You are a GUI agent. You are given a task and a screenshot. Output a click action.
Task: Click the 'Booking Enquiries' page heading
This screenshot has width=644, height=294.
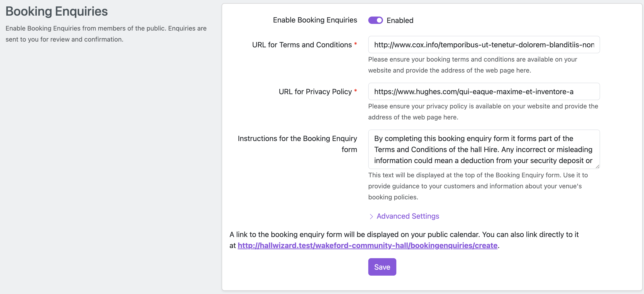[57, 11]
